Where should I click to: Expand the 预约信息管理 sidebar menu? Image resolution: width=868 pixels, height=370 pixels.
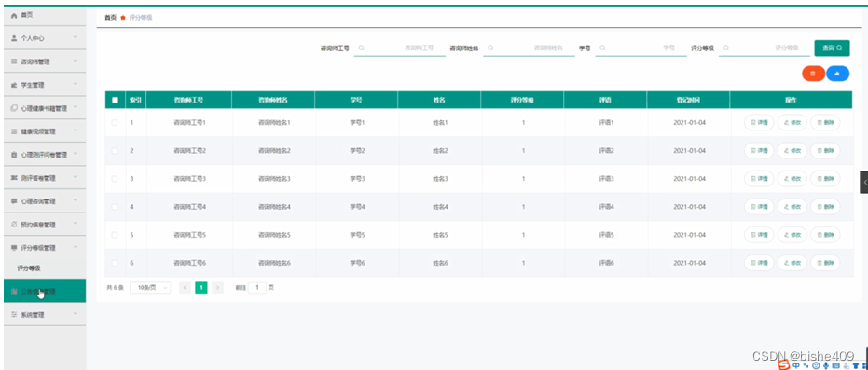[x=45, y=225]
